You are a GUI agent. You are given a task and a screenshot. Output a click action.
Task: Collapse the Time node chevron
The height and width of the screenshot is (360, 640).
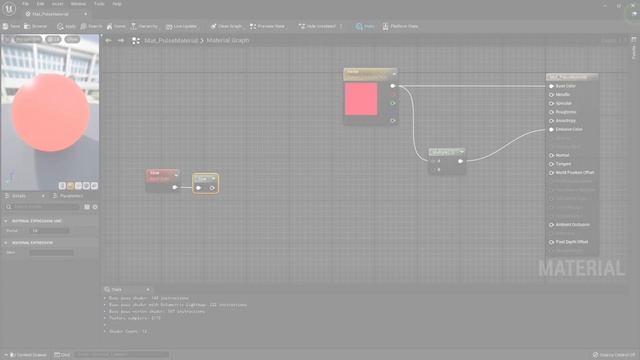click(176, 175)
